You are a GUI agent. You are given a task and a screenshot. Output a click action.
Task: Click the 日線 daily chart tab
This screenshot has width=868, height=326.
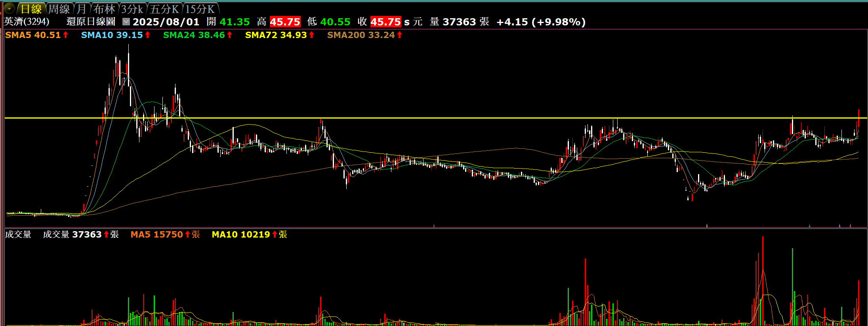pyautogui.click(x=31, y=9)
